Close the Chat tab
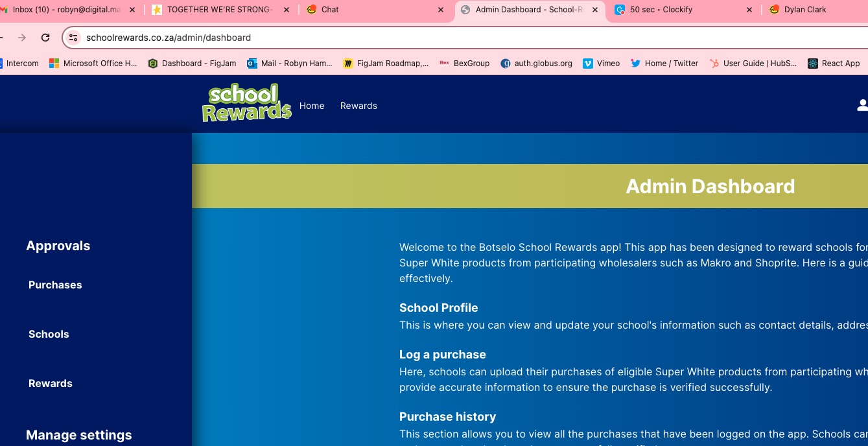 (x=441, y=10)
